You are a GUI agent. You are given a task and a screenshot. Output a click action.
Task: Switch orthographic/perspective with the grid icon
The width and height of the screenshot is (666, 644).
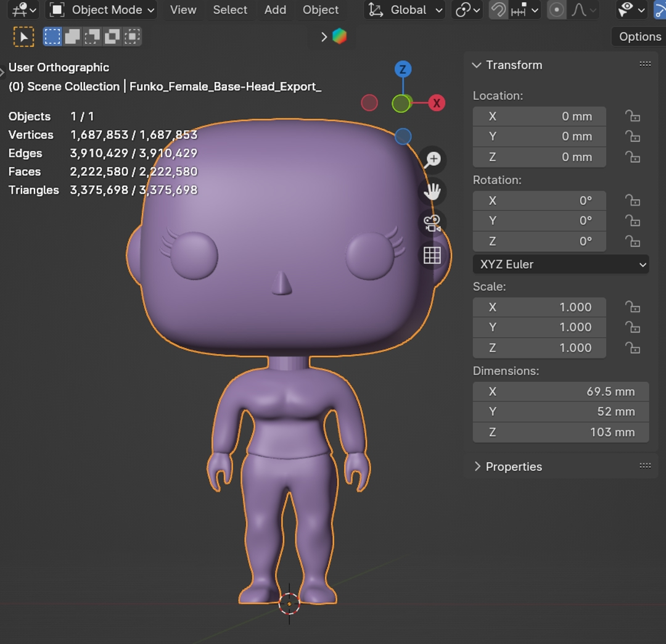pos(432,255)
